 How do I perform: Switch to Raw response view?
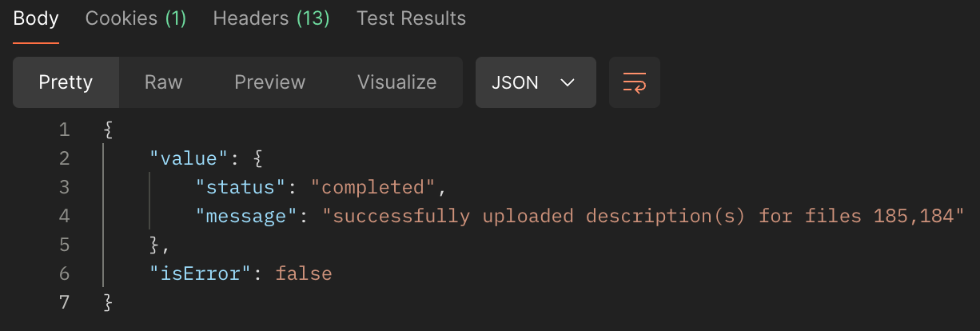point(163,82)
